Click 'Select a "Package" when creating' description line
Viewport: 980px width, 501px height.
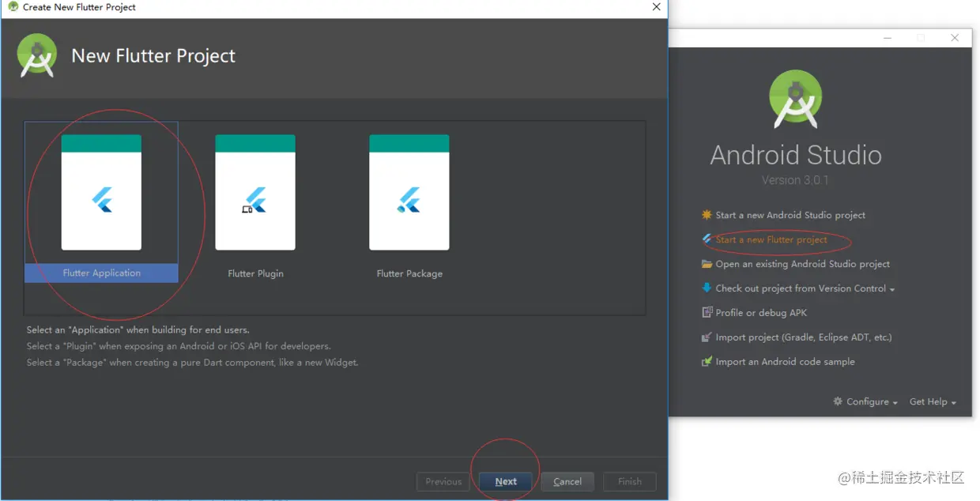[x=192, y=363]
